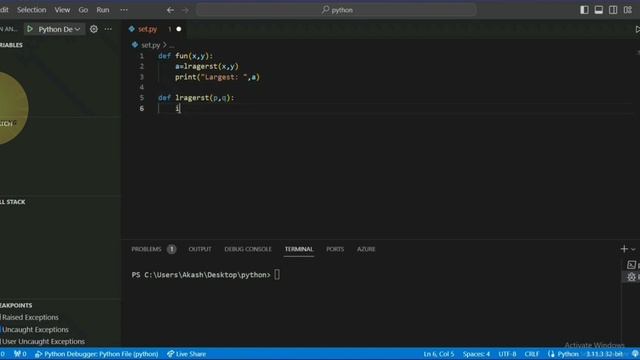Toggle primary side bar layout icon
The image size is (640, 360).
(x=584, y=10)
